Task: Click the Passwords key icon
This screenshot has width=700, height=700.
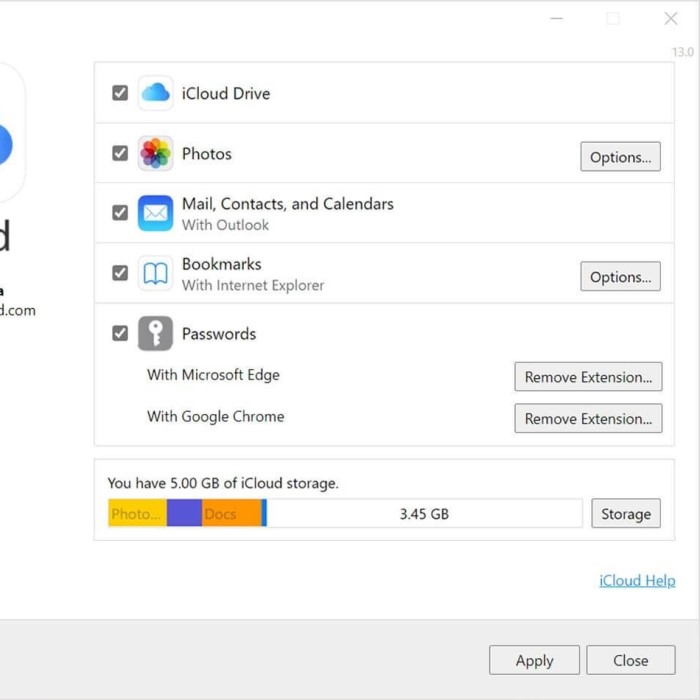Action: (x=155, y=333)
